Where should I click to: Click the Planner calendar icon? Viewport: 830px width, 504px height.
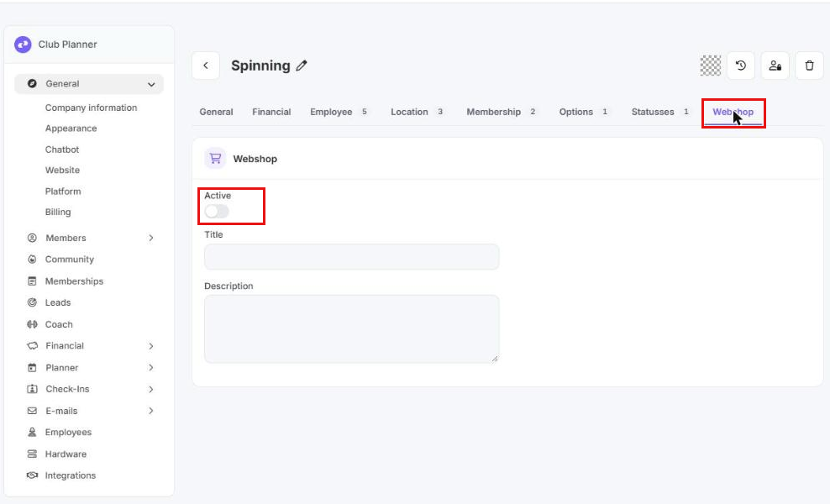coord(32,367)
